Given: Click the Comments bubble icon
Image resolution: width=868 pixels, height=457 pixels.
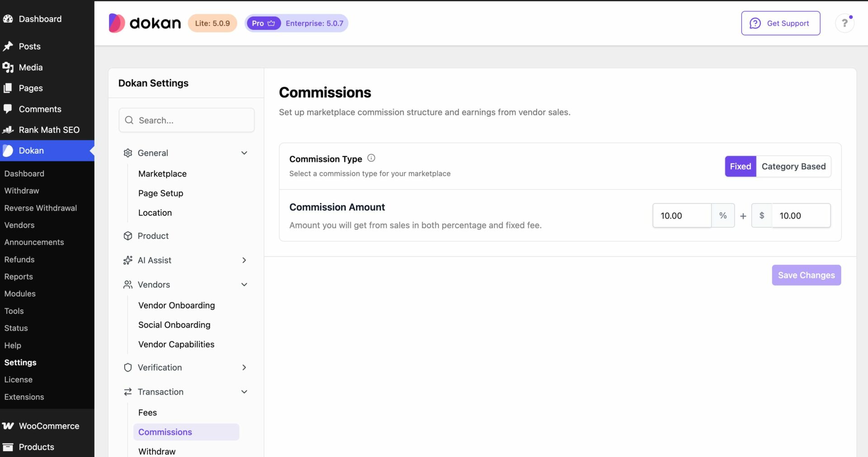Looking at the screenshot, I should click(8, 109).
